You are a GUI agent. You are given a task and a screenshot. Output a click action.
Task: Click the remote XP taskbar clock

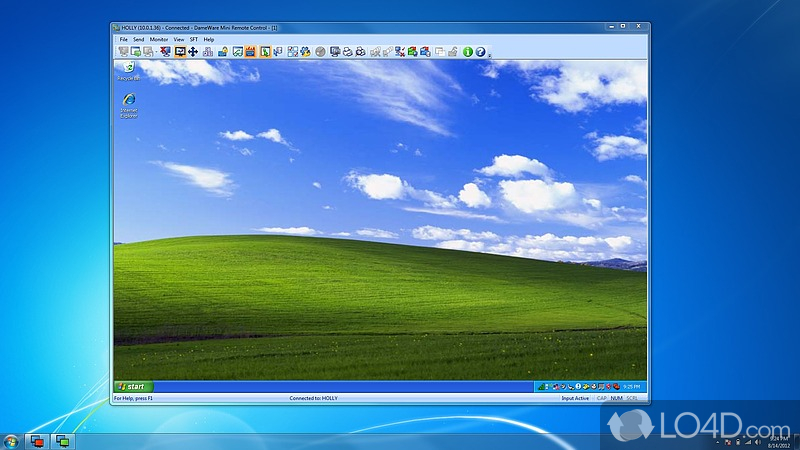(x=634, y=386)
